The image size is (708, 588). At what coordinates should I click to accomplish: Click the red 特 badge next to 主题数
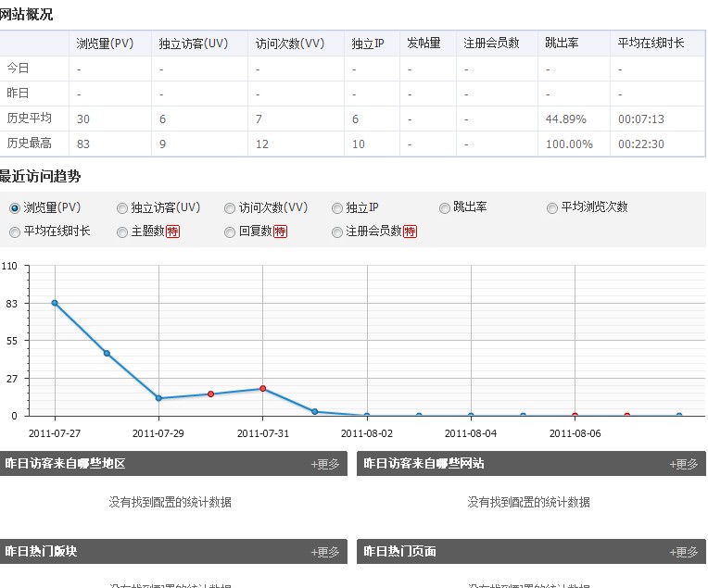172,231
